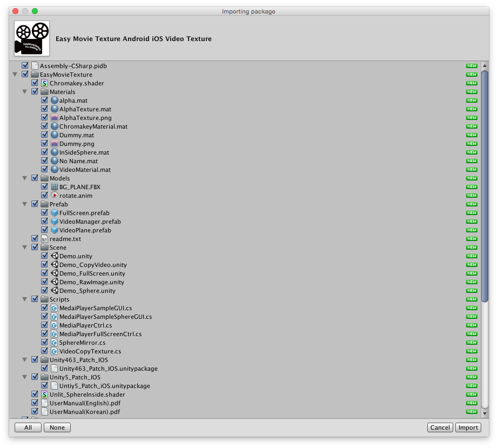Click the Unlit_SphereInside.shader icon

click(x=45, y=394)
